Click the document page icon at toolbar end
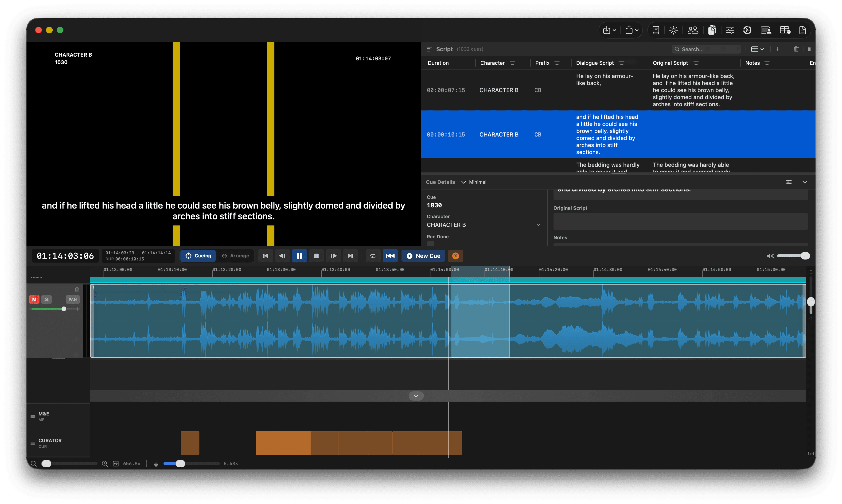Viewport: 842px width, 504px height. (803, 30)
